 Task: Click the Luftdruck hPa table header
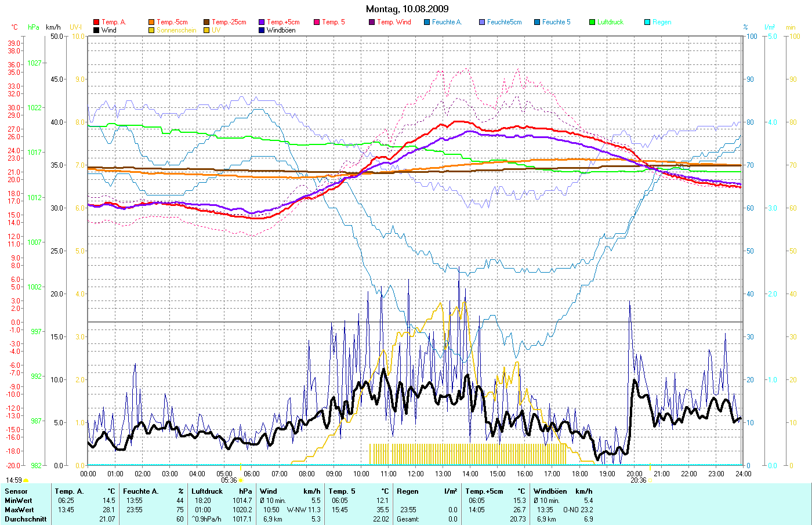pyautogui.click(x=222, y=491)
